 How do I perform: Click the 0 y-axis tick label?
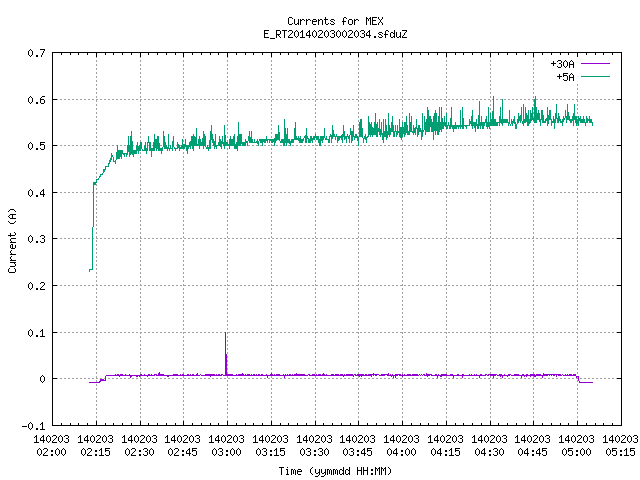(x=42, y=379)
